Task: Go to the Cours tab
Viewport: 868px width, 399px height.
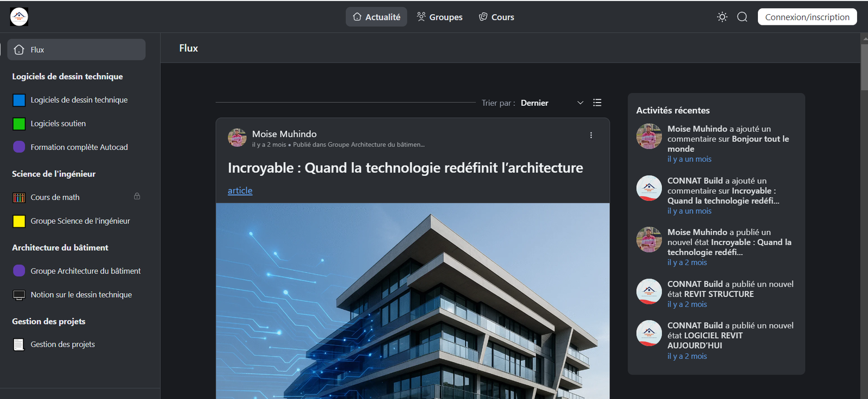Action: tap(496, 17)
